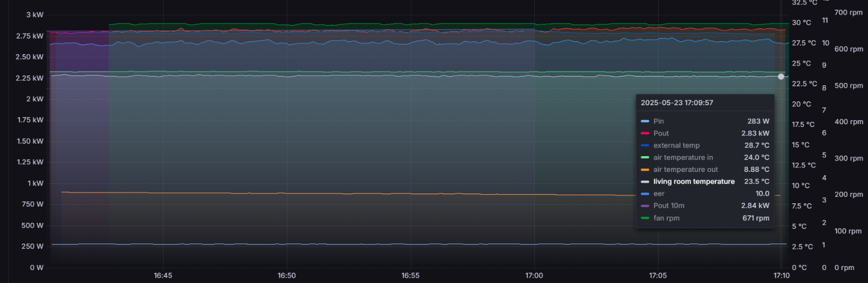Click the eer series color swatch
Image resolution: width=868 pixels, height=283 pixels.
pos(644,194)
